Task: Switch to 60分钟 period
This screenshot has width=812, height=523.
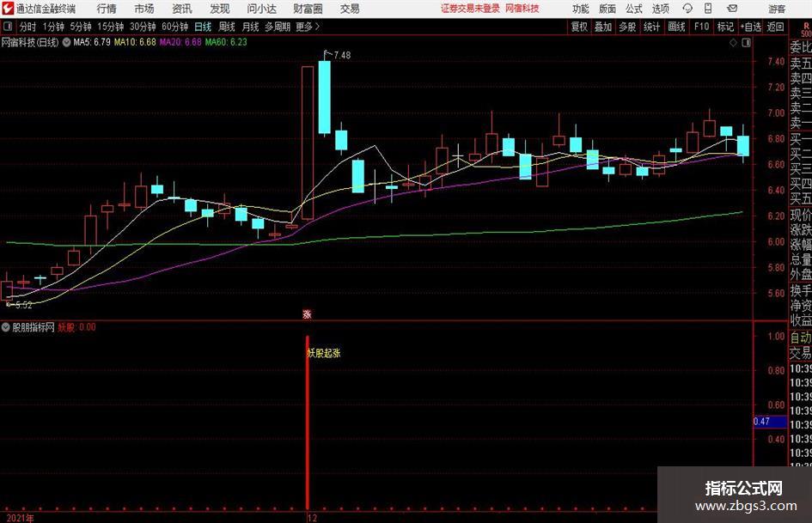Action: click(175, 27)
